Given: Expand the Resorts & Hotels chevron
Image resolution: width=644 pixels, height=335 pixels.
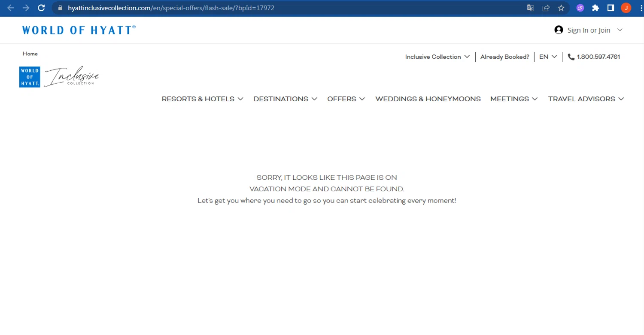Looking at the screenshot, I should pos(240,99).
